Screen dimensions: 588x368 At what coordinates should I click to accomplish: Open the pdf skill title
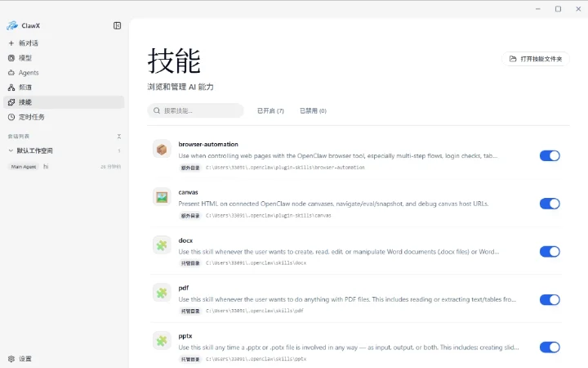tap(184, 288)
